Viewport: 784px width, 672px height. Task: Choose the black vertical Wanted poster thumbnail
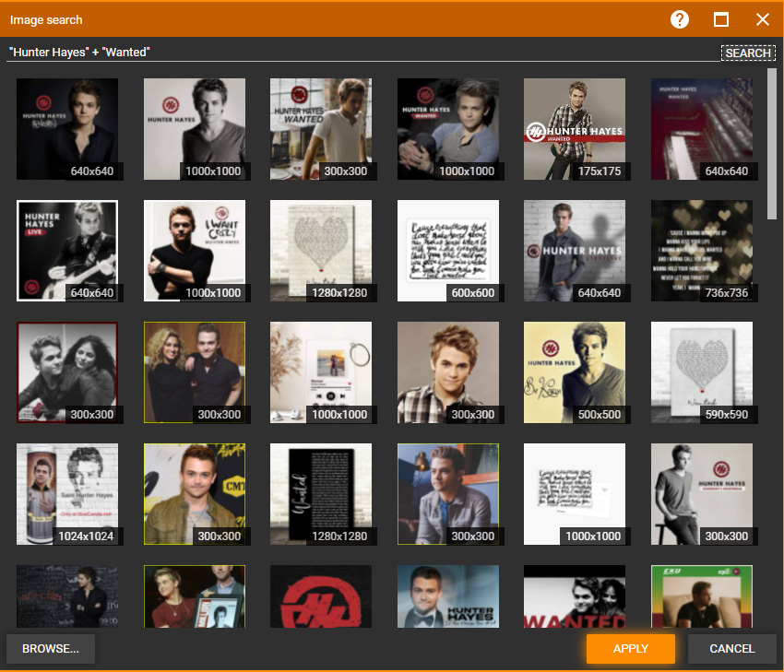pyautogui.click(x=321, y=493)
